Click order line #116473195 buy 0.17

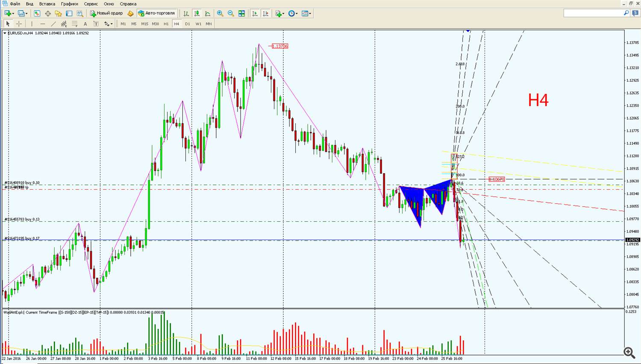(x=22, y=238)
